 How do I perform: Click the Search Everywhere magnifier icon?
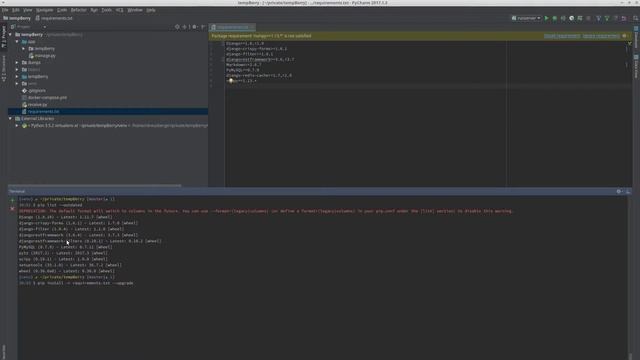click(636, 18)
